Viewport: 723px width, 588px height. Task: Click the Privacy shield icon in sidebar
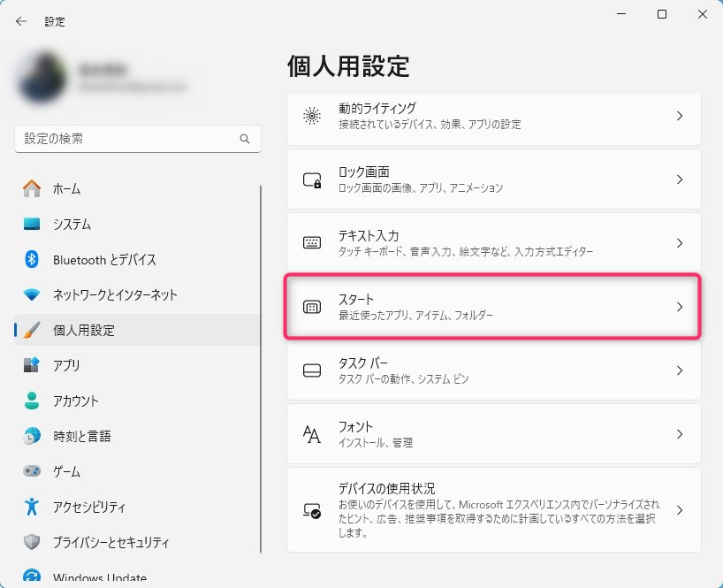(32, 542)
